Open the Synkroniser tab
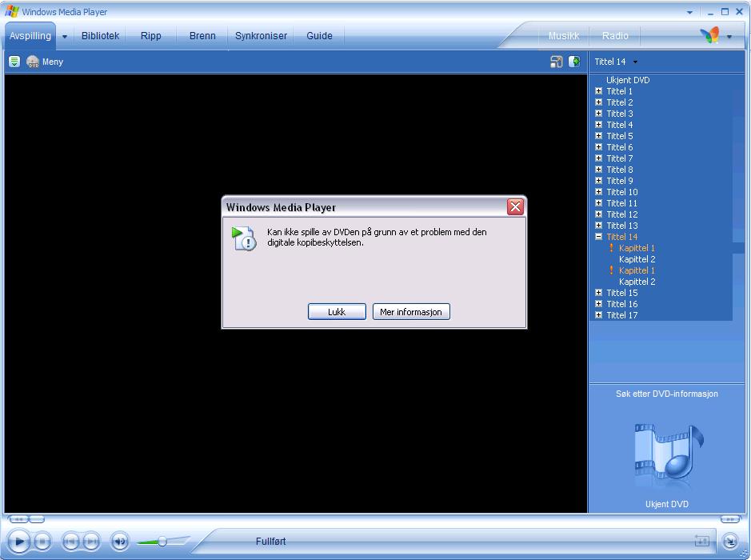This screenshot has height=560, width=751. [261, 36]
